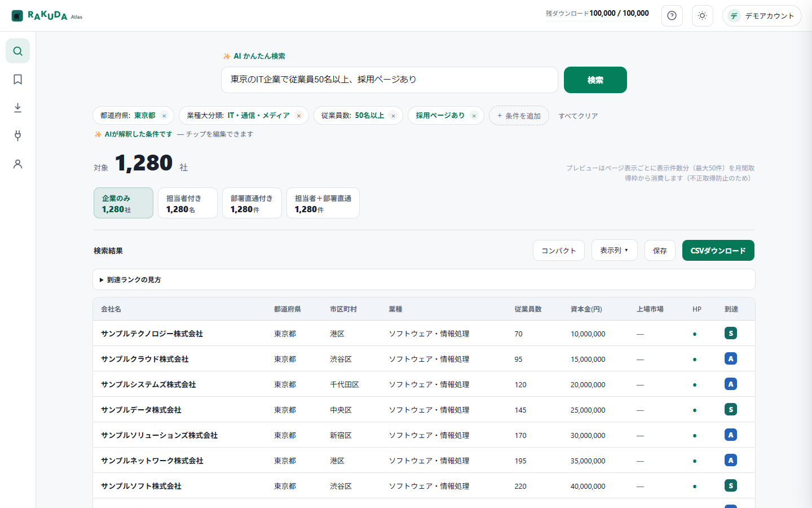The height and width of the screenshot is (508, 812).
Task: Click the RAKUDA Atlas logo
Action: [47, 16]
